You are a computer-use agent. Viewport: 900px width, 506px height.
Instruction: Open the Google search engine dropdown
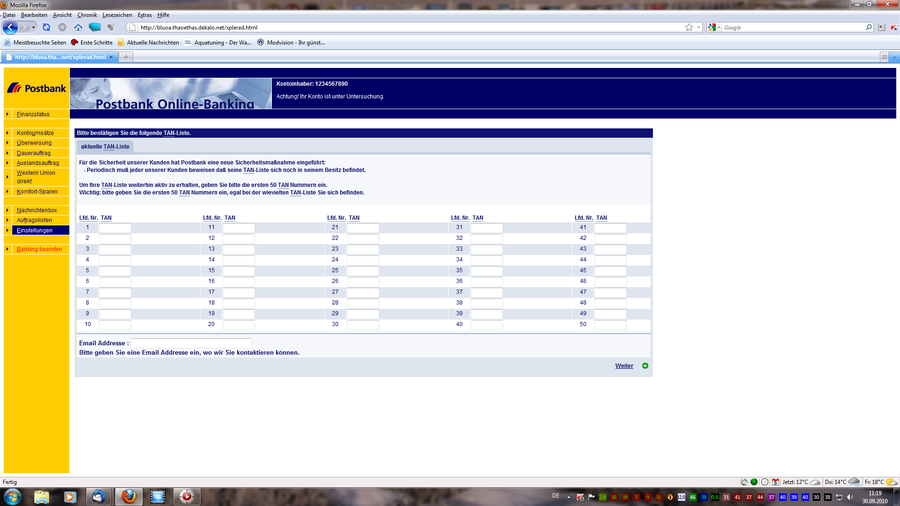[714, 27]
